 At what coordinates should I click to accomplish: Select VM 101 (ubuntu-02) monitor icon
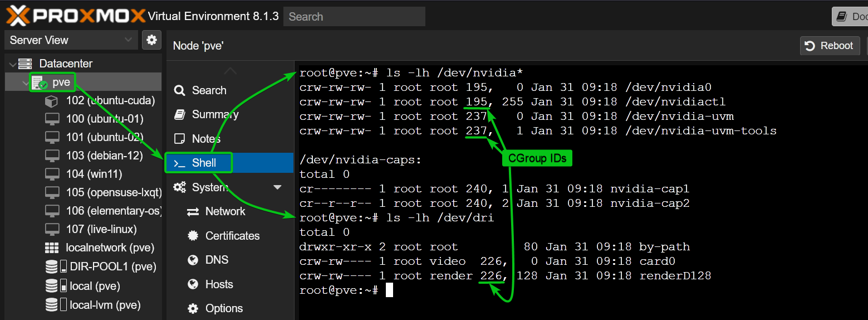52,138
